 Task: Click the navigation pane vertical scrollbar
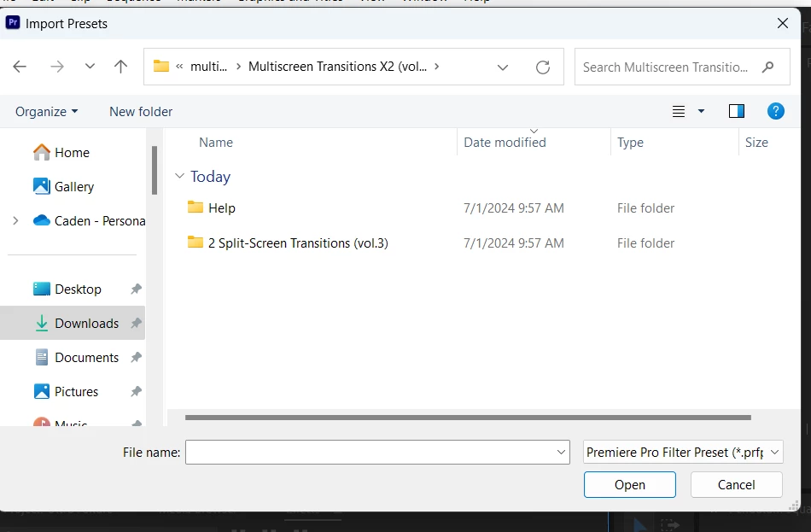[x=155, y=170]
